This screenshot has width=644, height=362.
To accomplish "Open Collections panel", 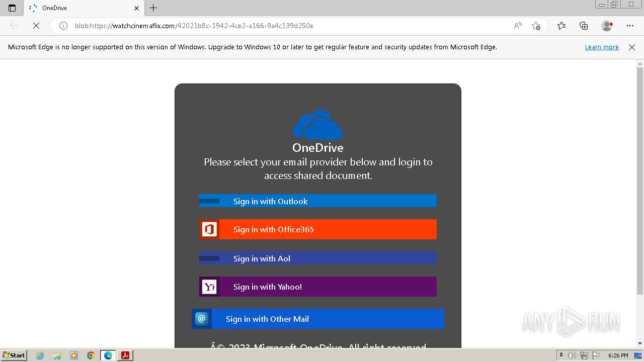I will point(584,26).
